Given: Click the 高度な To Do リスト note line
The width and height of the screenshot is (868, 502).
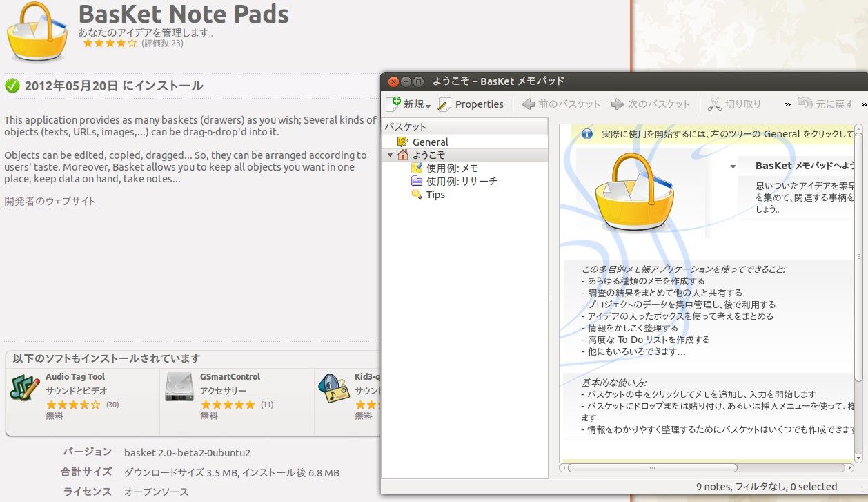Looking at the screenshot, I should [646, 340].
